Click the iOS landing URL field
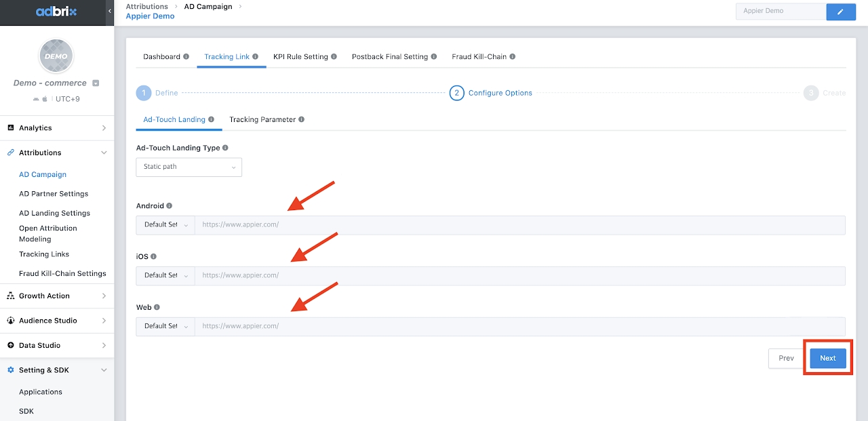 519,276
